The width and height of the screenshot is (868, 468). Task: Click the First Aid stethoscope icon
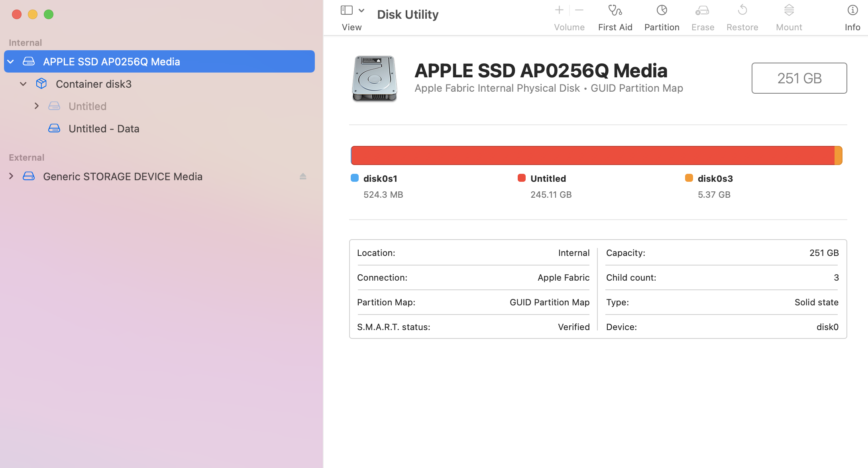pos(615,10)
